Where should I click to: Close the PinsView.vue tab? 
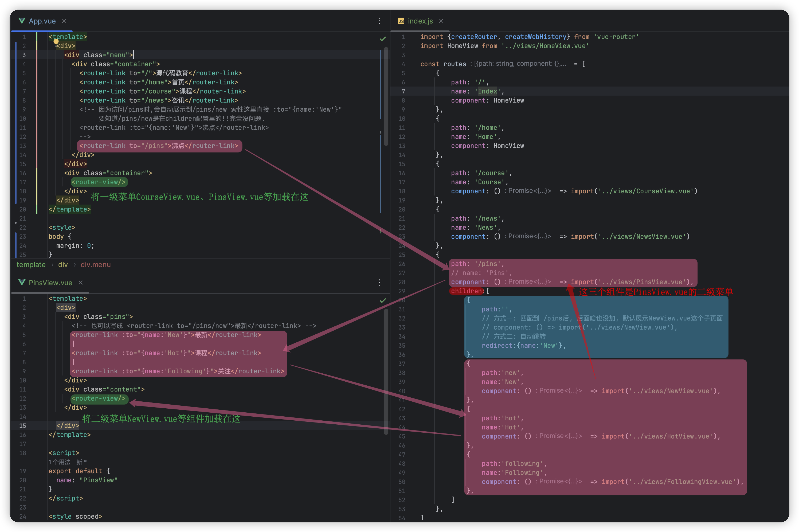pos(81,283)
